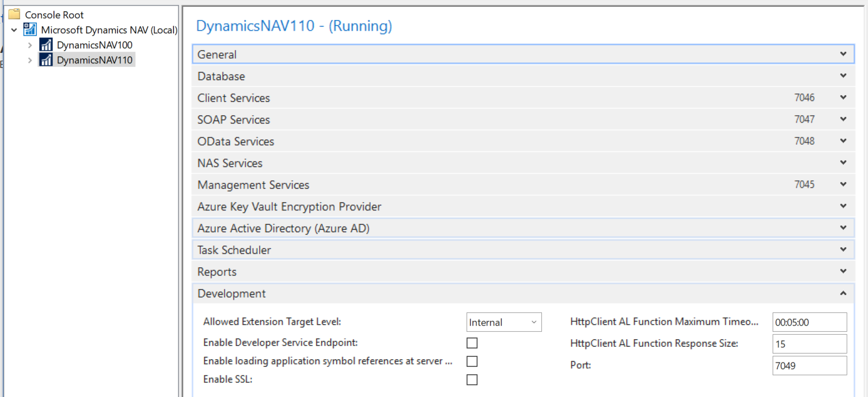Expand the NAS Services section chevron

843,163
